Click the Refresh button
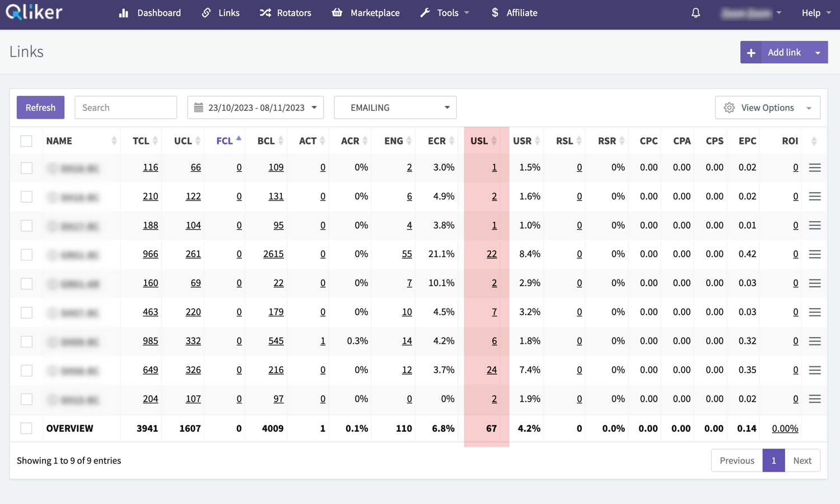The width and height of the screenshot is (840, 504). point(40,108)
